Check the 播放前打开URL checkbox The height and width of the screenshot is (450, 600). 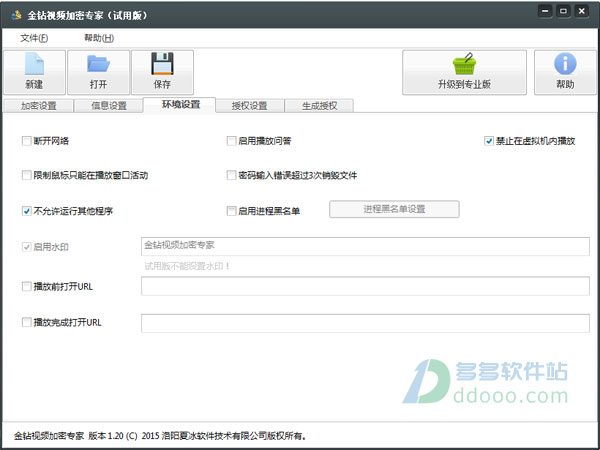(26, 286)
